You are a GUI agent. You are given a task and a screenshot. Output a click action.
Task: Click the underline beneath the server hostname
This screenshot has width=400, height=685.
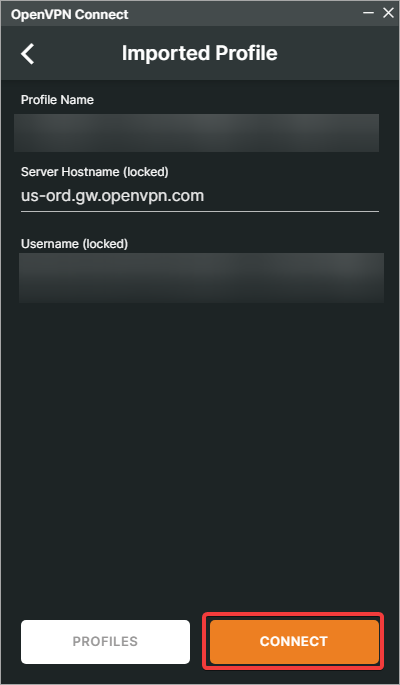(x=200, y=211)
